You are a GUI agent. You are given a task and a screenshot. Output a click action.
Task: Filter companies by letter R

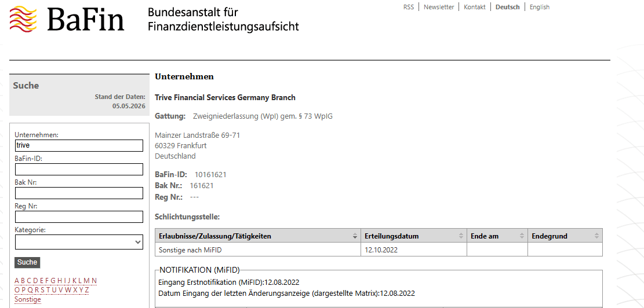[37, 290]
